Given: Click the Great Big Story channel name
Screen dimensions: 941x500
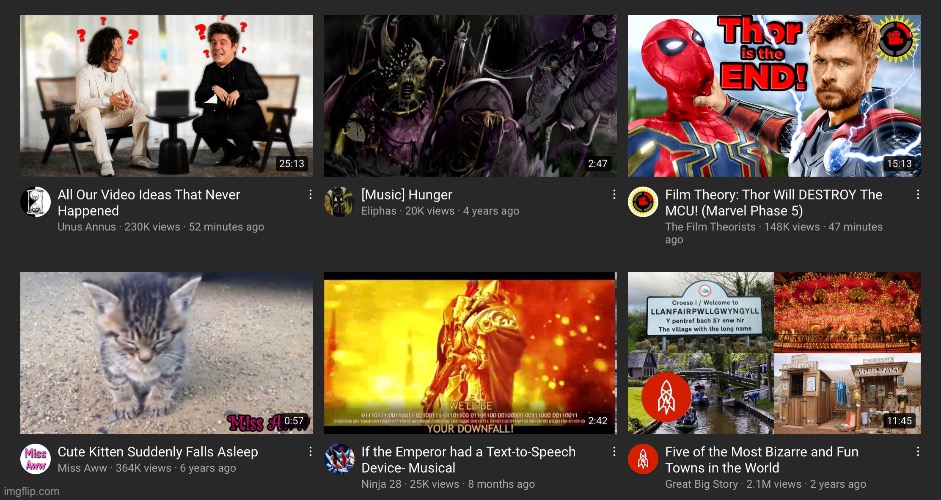Looking at the screenshot, I should tap(701, 484).
